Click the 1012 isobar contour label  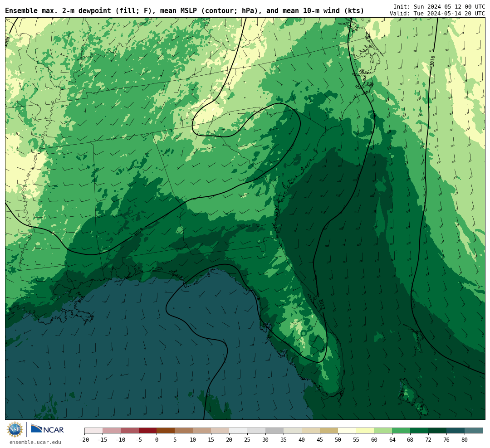click(322, 304)
